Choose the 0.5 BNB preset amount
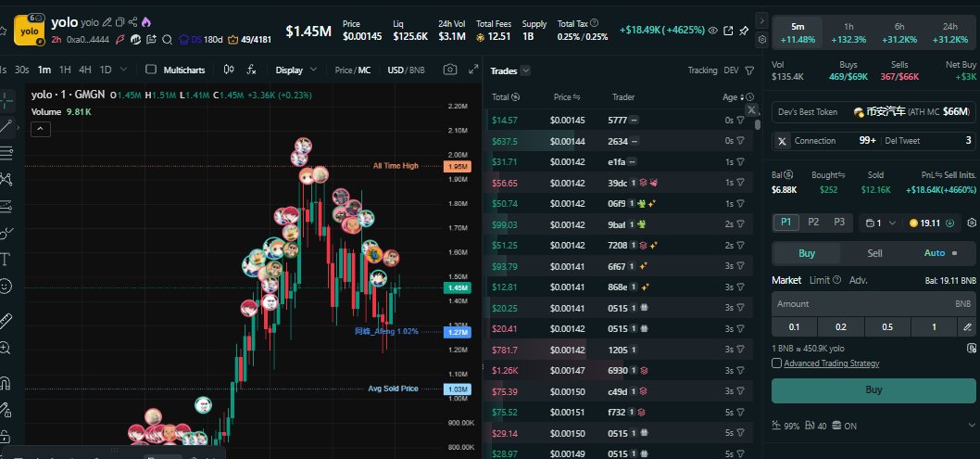 point(887,326)
